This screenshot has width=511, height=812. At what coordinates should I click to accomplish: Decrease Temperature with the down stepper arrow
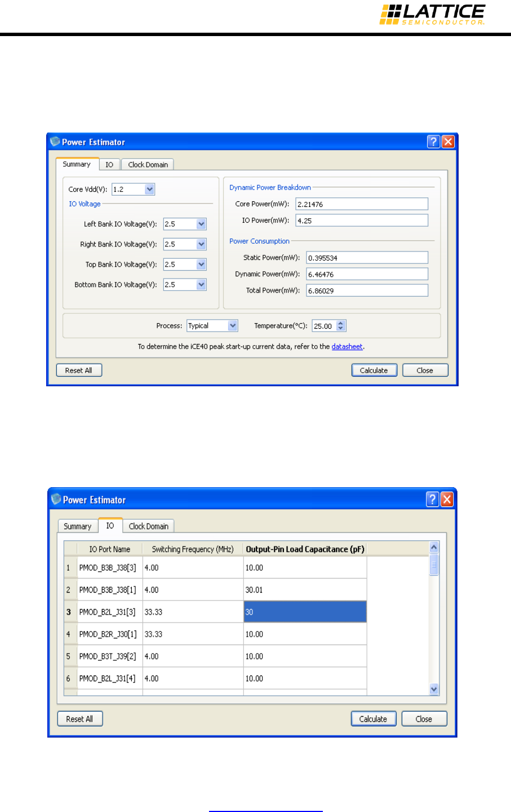(x=341, y=329)
